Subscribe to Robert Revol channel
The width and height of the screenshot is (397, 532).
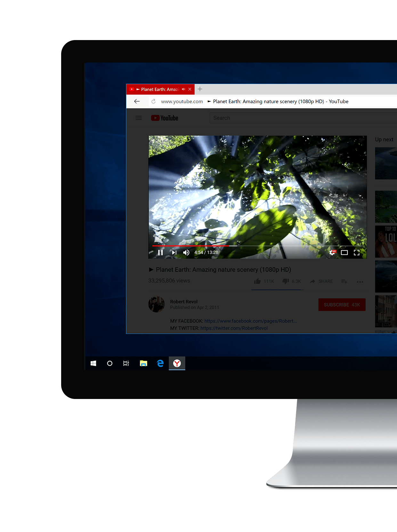(x=342, y=305)
